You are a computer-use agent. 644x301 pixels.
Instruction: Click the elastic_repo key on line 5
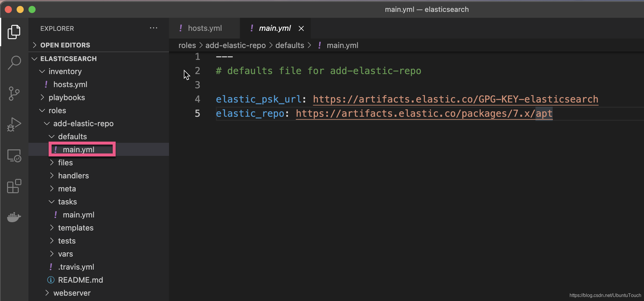click(250, 113)
